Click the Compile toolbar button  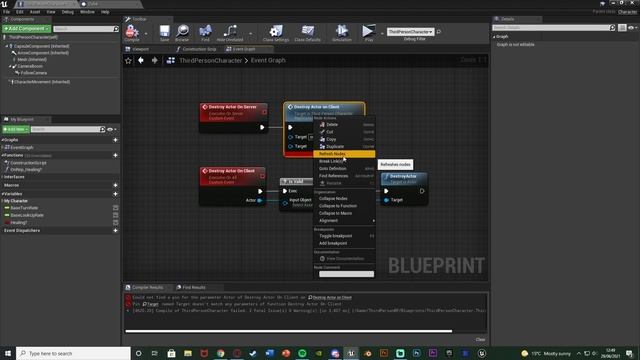click(x=132, y=33)
